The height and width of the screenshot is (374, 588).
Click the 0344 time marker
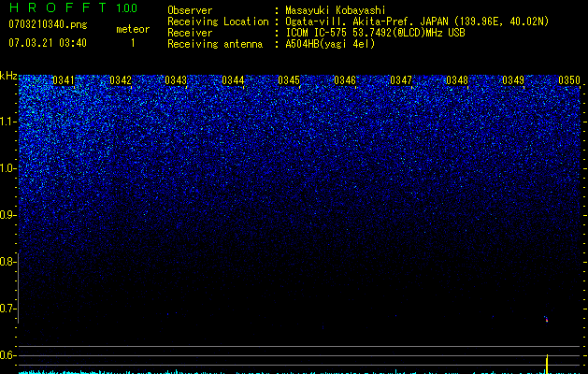(233, 80)
